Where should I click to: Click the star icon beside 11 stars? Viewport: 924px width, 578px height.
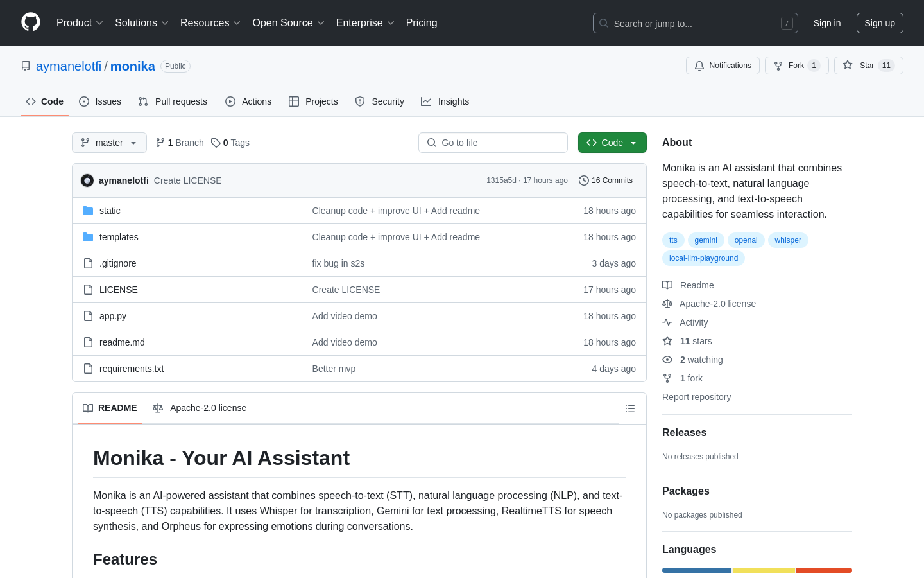click(x=667, y=341)
